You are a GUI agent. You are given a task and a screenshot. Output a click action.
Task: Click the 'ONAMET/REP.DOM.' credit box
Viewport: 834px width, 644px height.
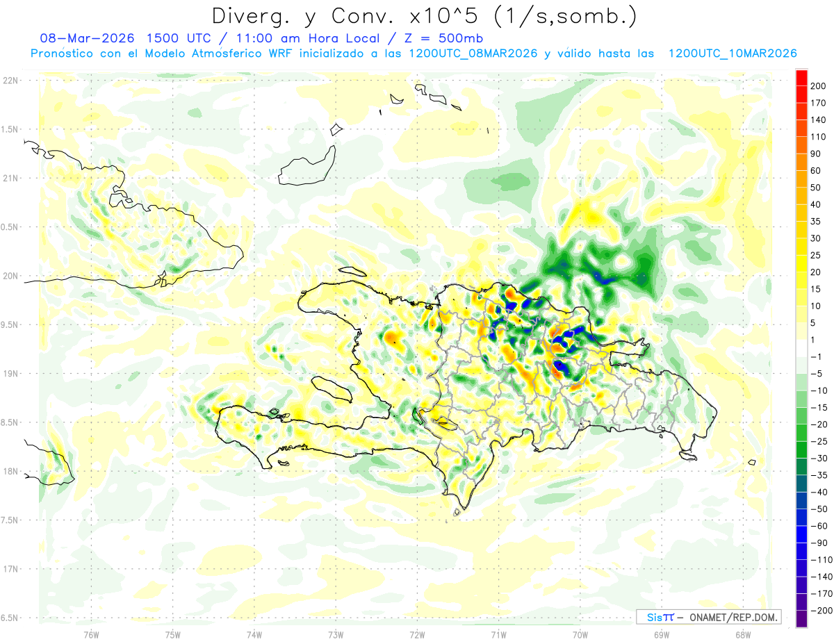click(x=708, y=617)
